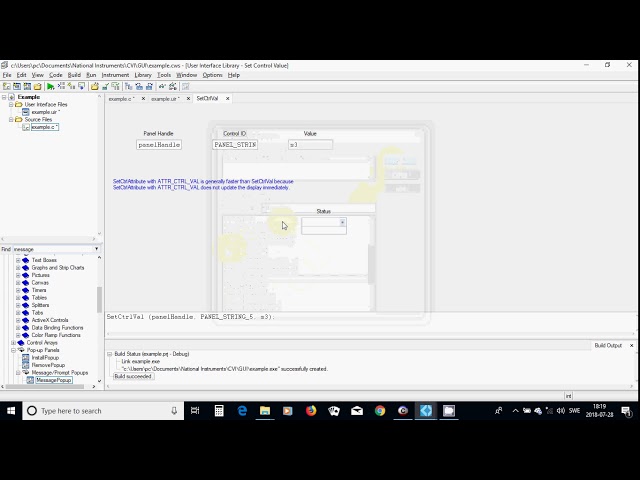Click the MessagePopup function panel icon
Image resolution: width=640 pixels, height=480 pixels.
[30, 380]
